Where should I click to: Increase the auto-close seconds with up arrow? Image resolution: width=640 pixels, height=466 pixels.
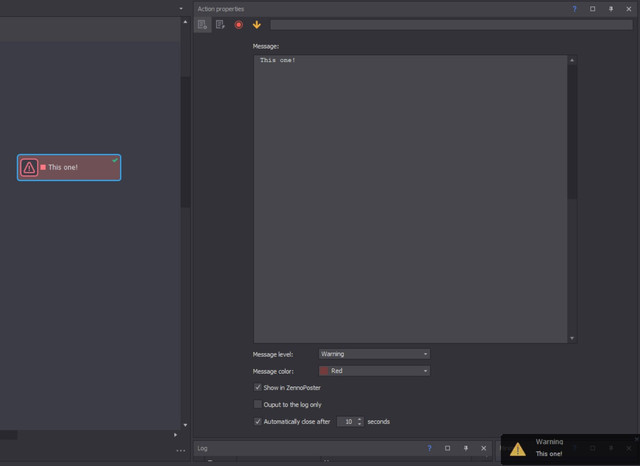360,419
